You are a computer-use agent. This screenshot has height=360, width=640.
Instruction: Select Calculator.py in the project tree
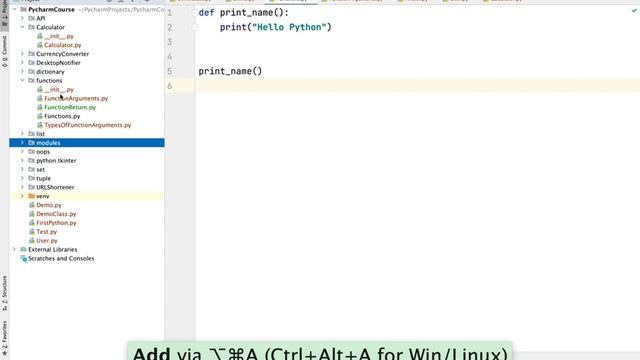(62, 45)
